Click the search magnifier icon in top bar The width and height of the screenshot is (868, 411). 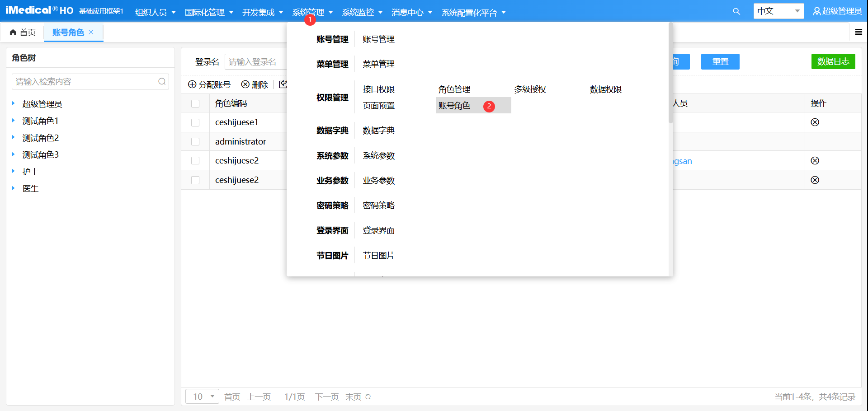tap(736, 12)
